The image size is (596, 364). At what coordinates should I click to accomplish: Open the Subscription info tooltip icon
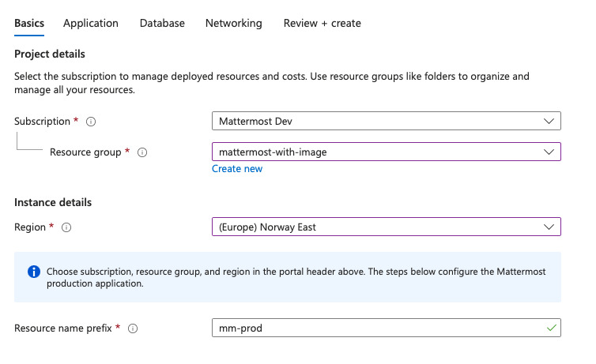[91, 122]
